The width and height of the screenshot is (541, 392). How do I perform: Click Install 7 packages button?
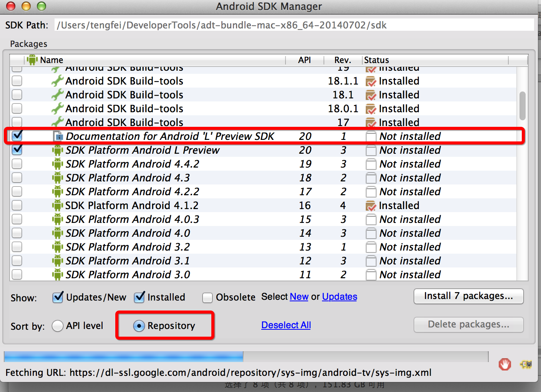(x=469, y=296)
